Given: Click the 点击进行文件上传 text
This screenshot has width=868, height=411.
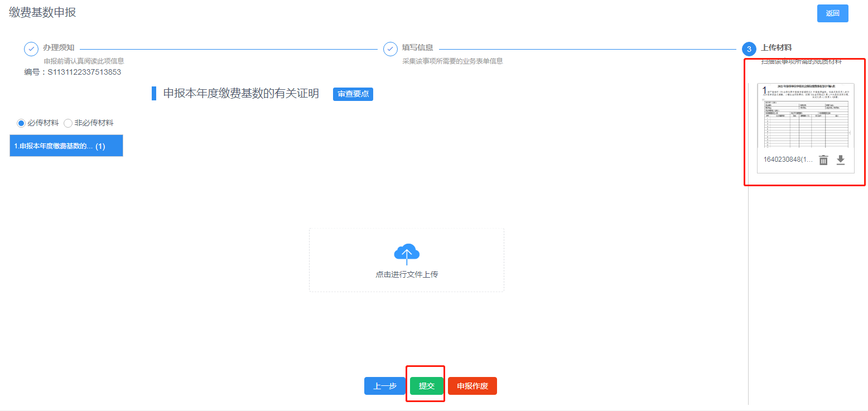Looking at the screenshot, I should [407, 274].
